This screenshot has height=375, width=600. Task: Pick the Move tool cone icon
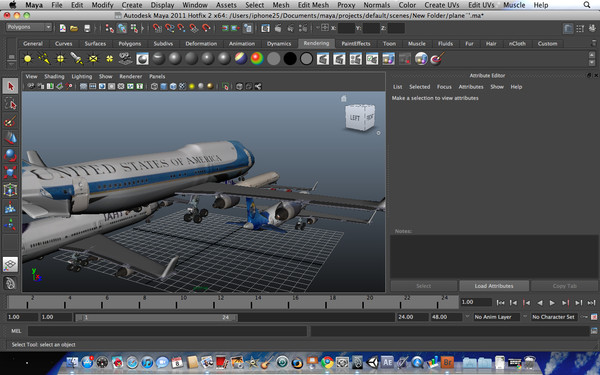click(10, 138)
